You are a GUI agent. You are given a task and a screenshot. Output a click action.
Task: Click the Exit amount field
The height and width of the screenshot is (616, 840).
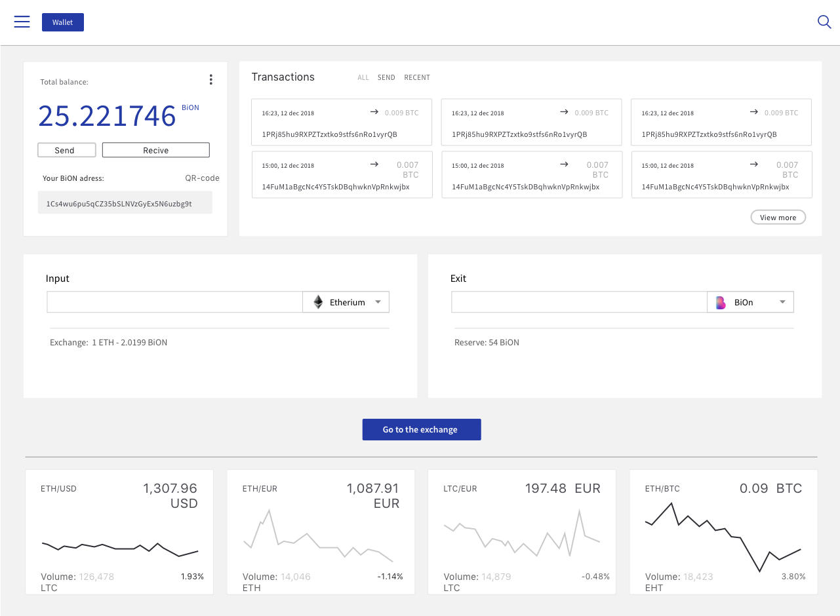pos(579,302)
